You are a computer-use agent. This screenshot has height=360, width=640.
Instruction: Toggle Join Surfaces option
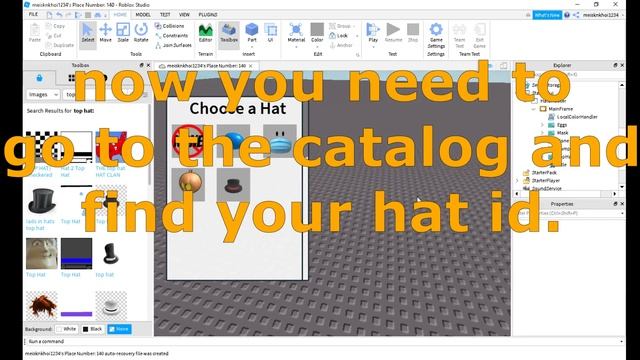pyautogui.click(x=173, y=45)
